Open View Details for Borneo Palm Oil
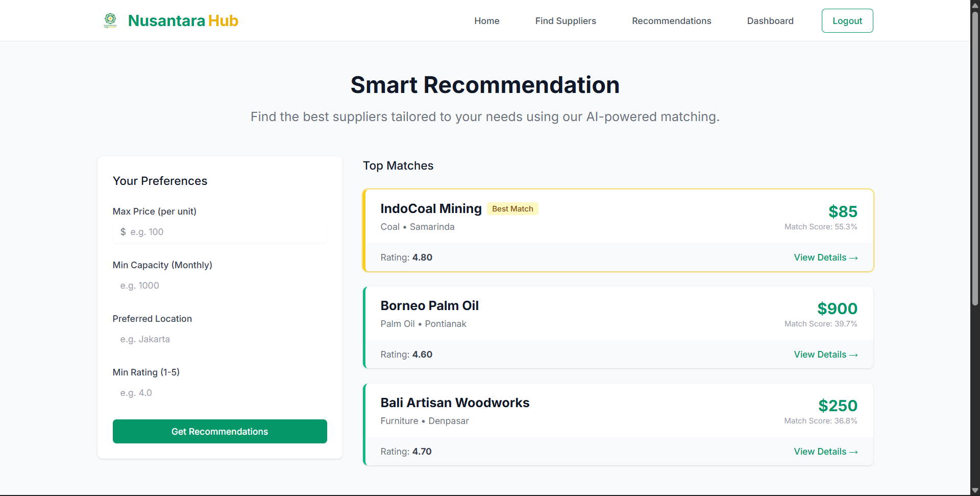 pyautogui.click(x=825, y=355)
